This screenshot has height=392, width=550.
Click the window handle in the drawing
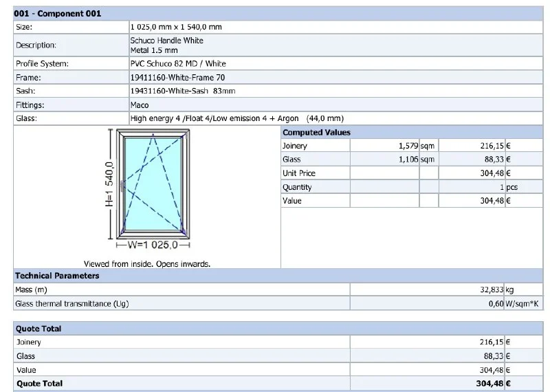(x=122, y=186)
